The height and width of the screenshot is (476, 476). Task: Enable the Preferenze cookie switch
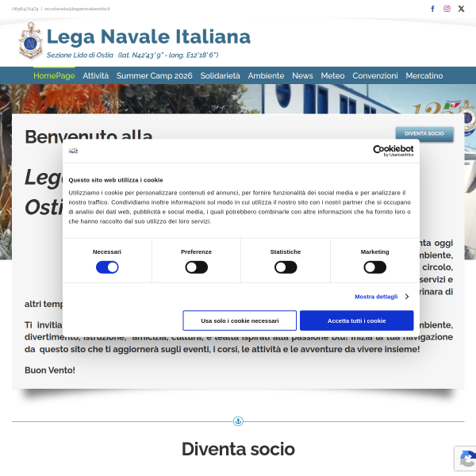point(197,267)
